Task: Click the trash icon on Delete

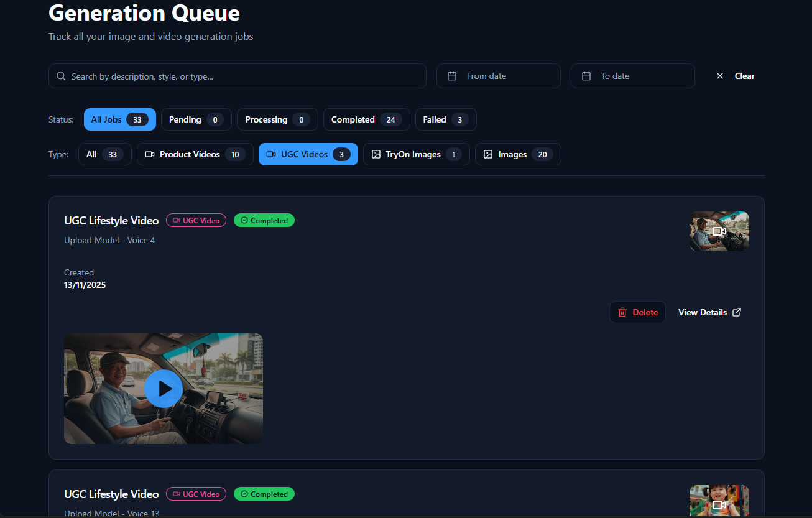Action: coord(622,312)
